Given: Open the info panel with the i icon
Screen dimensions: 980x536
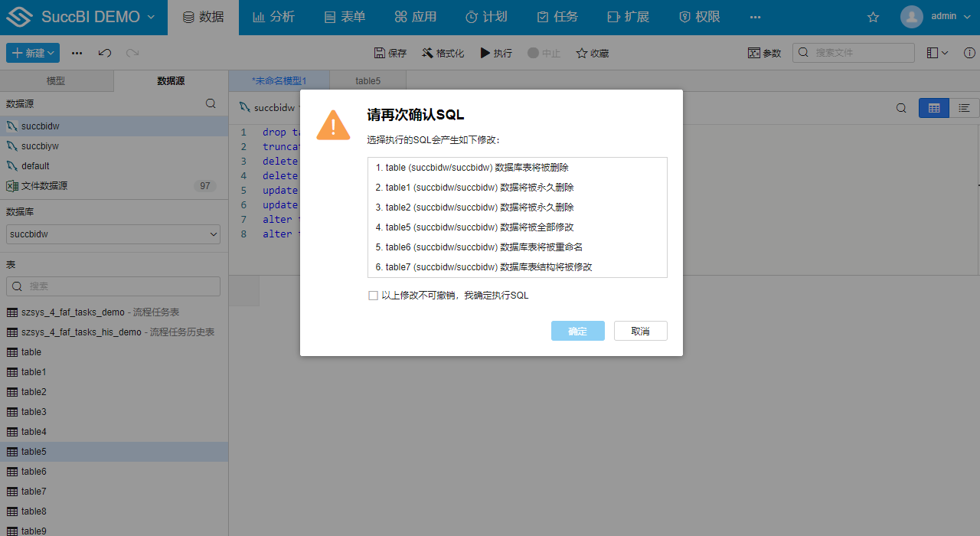Looking at the screenshot, I should (x=969, y=53).
